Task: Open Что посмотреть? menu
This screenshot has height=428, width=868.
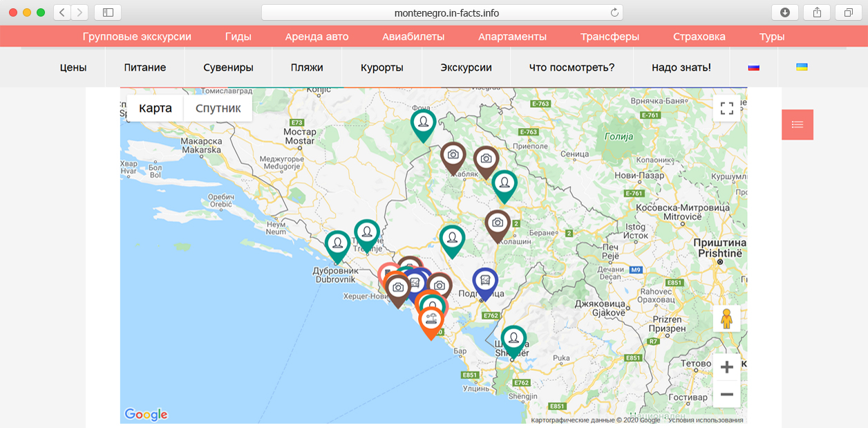Action: click(571, 68)
